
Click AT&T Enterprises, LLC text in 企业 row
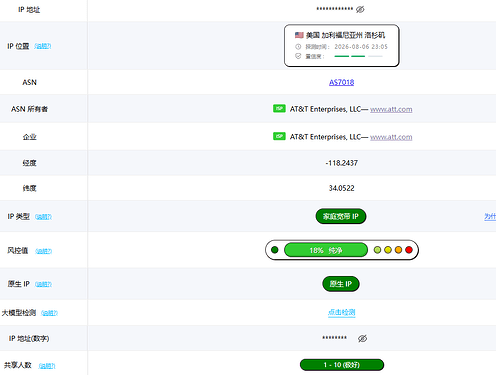pos(325,137)
